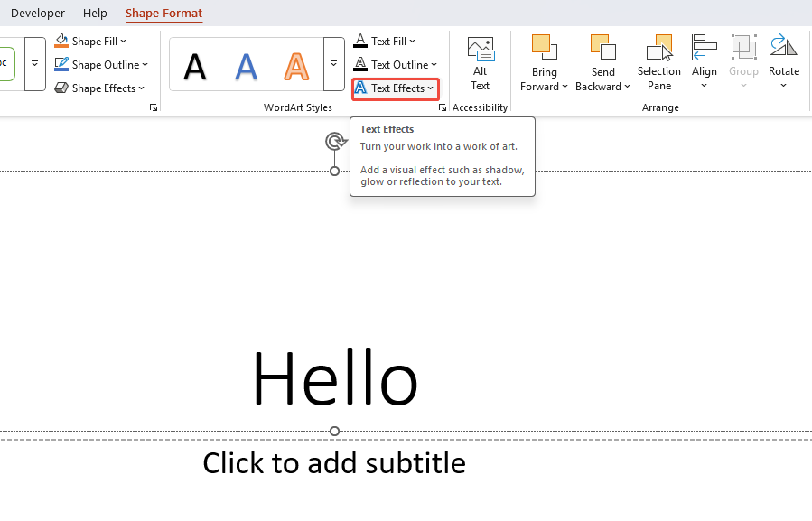Expand the Text Outline menu
Viewport: 812px width, 521px height.
[x=396, y=64]
